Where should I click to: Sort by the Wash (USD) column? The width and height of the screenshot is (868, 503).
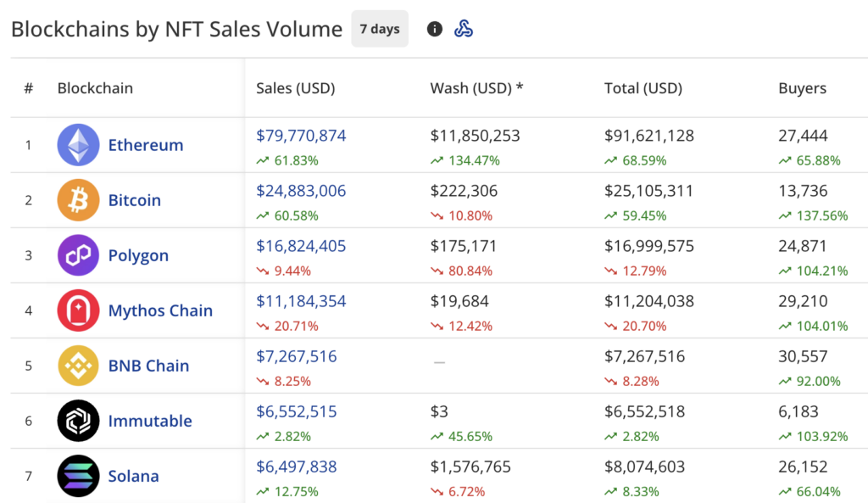476,87
